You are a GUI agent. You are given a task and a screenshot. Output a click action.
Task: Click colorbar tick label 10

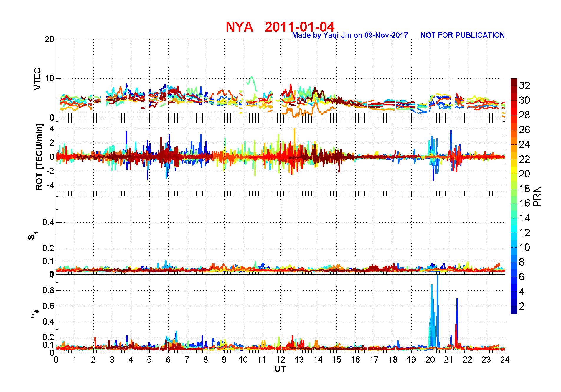(524, 247)
